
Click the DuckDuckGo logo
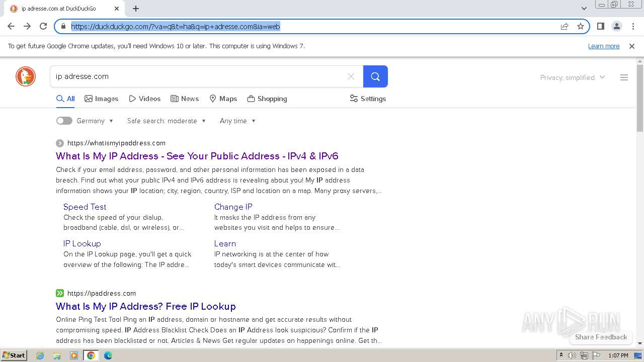point(26,76)
